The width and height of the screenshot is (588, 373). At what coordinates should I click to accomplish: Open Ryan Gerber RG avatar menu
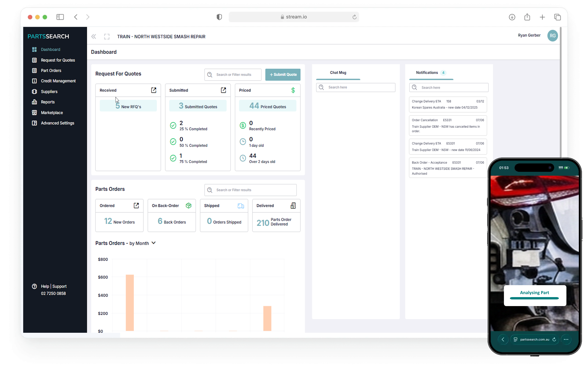pyautogui.click(x=553, y=36)
